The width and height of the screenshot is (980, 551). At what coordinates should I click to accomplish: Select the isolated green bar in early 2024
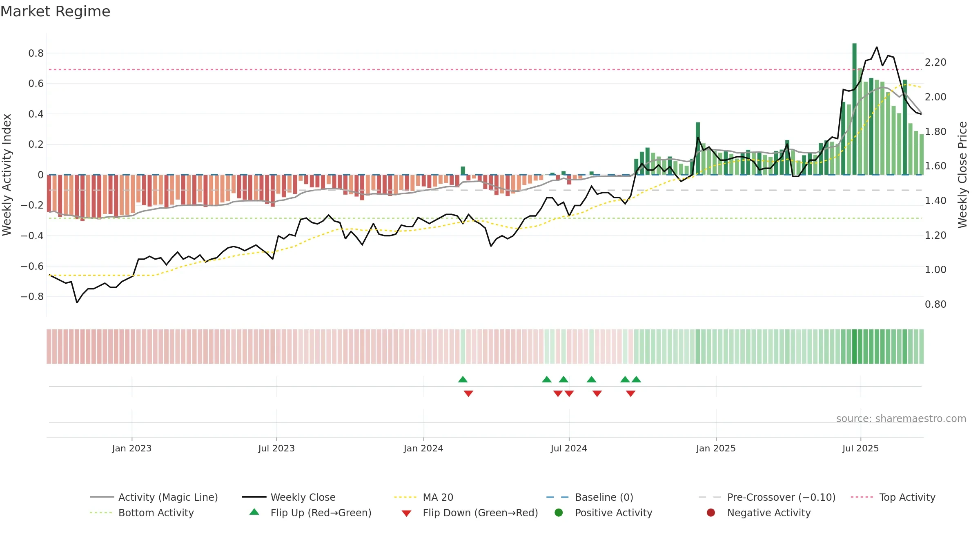pos(463,171)
